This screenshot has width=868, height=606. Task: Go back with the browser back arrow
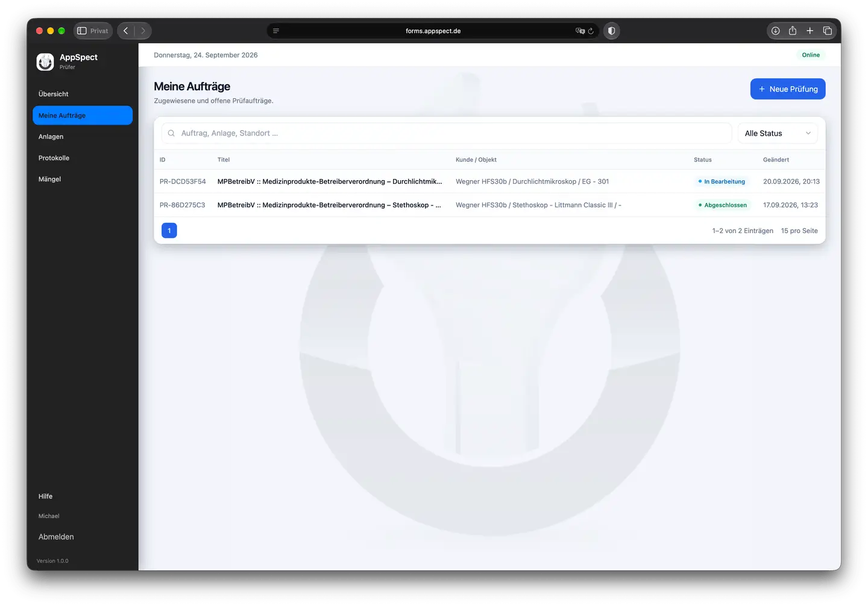(x=125, y=31)
